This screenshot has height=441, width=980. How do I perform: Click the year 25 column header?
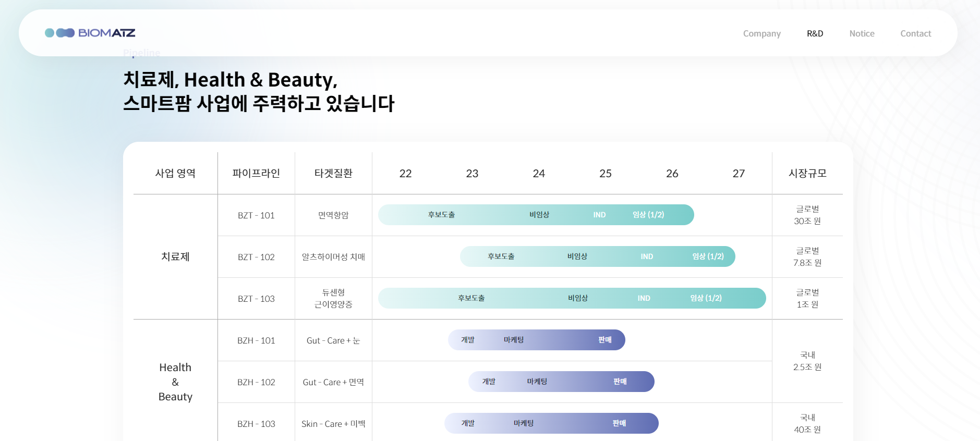coord(606,173)
